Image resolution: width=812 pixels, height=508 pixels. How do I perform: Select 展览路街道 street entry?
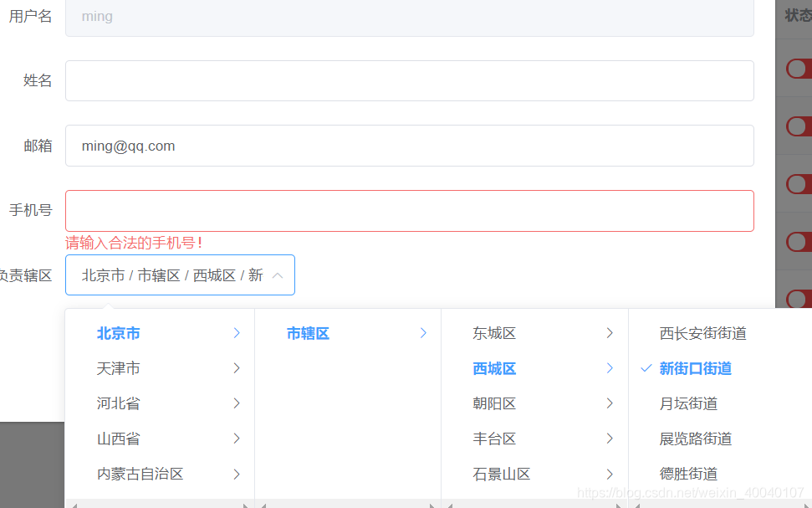pos(695,438)
